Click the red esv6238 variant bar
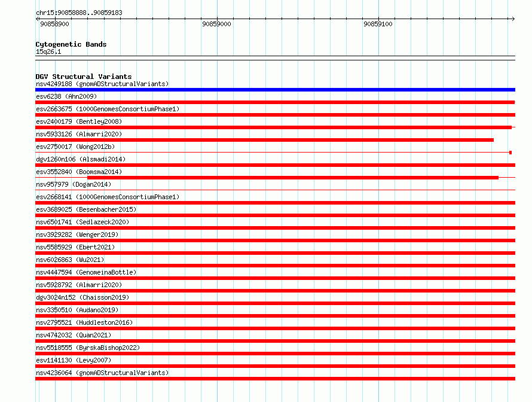 [x=275, y=102]
